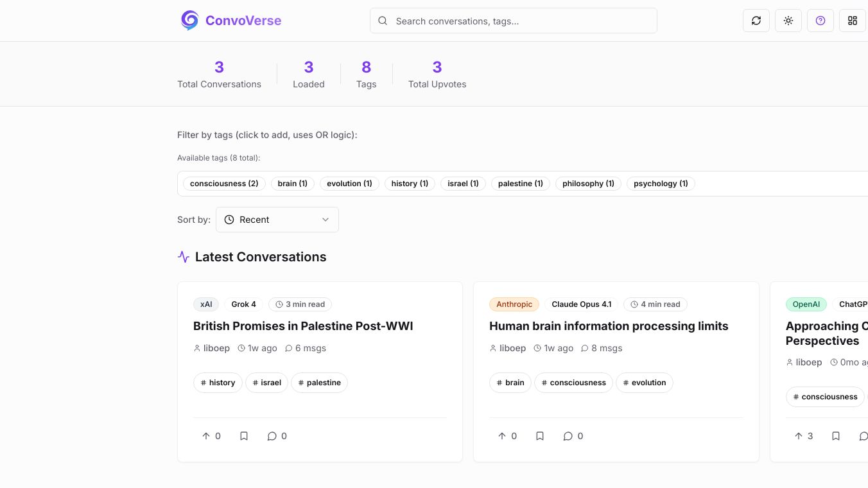
Task: Filter by the philosophy (1) tag
Action: (588, 184)
